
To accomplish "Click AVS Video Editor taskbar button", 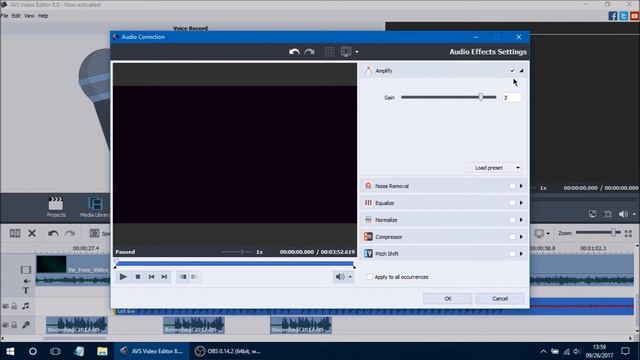I will (152, 351).
